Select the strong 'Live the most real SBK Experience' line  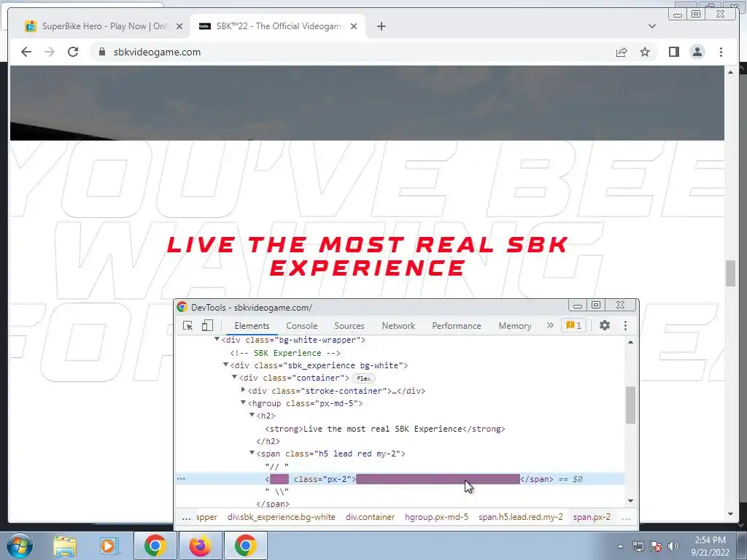[385, 429]
